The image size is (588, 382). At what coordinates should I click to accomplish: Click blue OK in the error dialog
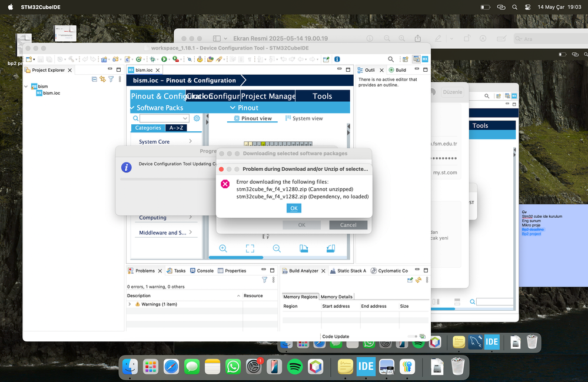click(294, 208)
